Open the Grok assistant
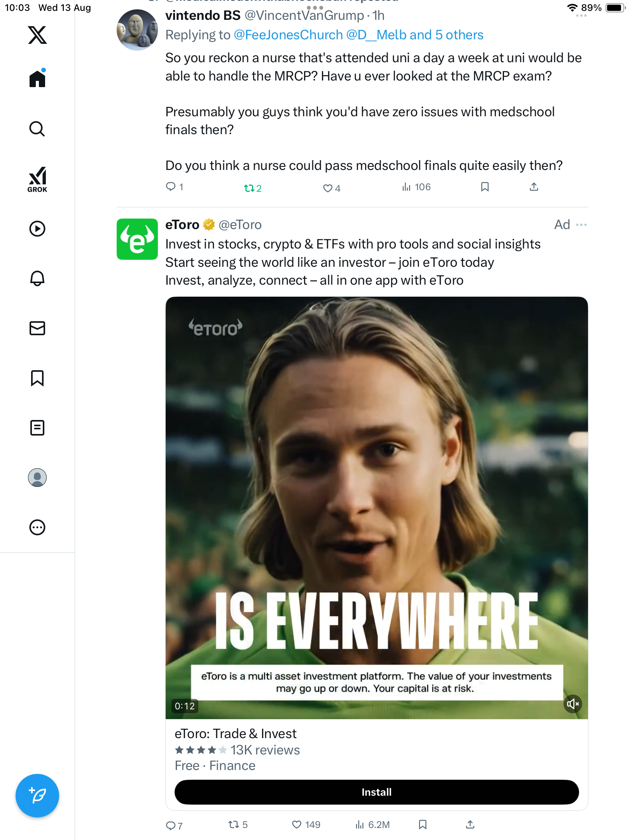 click(x=37, y=179)
